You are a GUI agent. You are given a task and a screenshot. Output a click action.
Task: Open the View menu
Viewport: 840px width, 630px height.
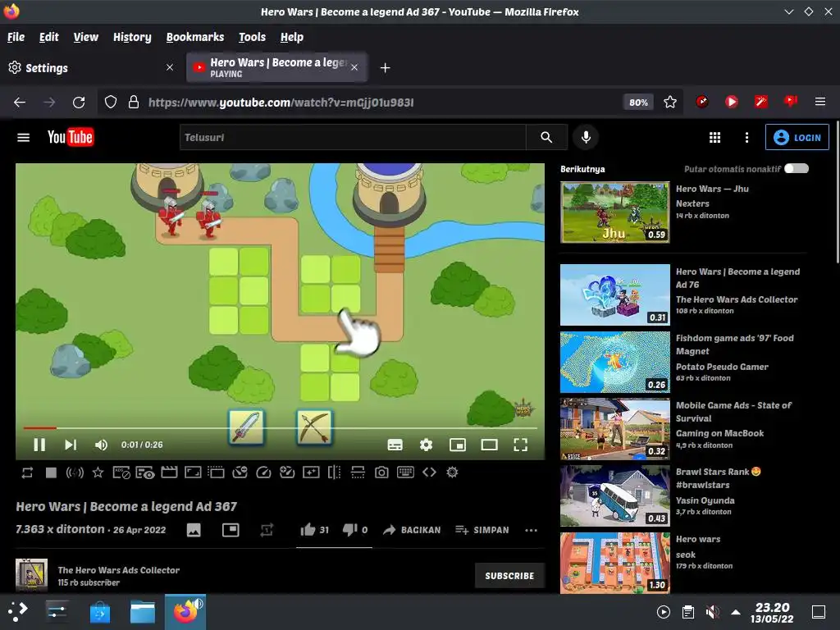tap(85, 37)
